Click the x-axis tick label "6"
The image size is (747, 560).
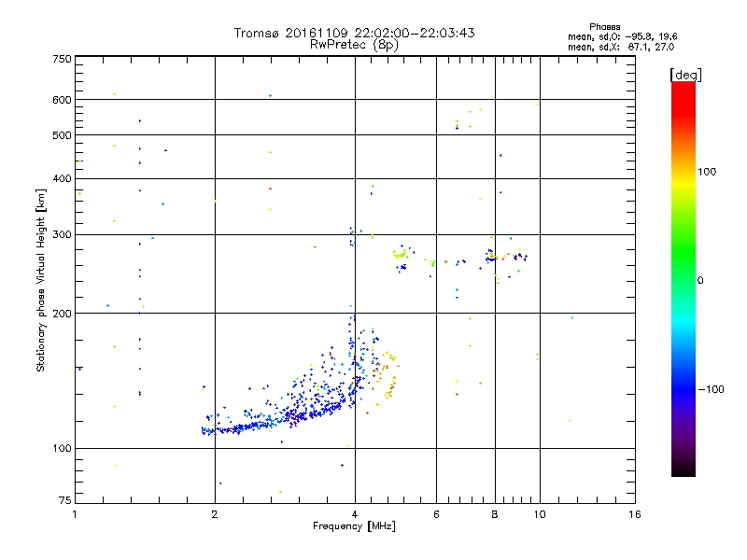point(436,514)
